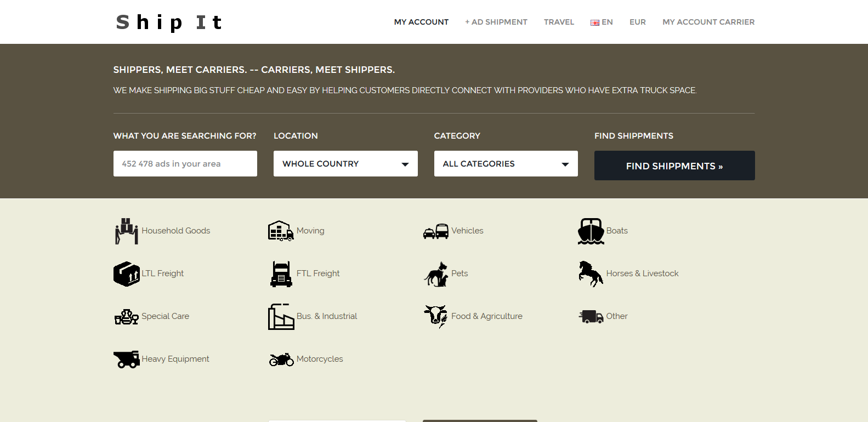868x422 pixels.
Task: Choose the Boats ship icon
Action: coord(591,231)
